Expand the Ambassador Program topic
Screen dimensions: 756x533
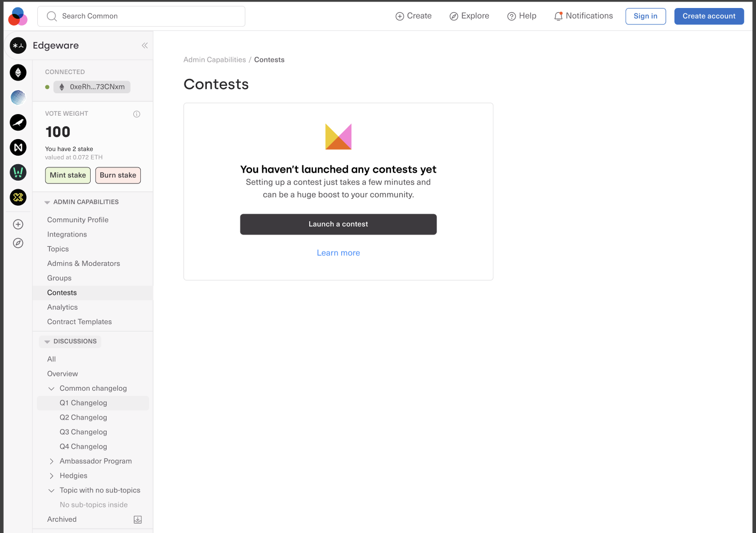[52, 462]
